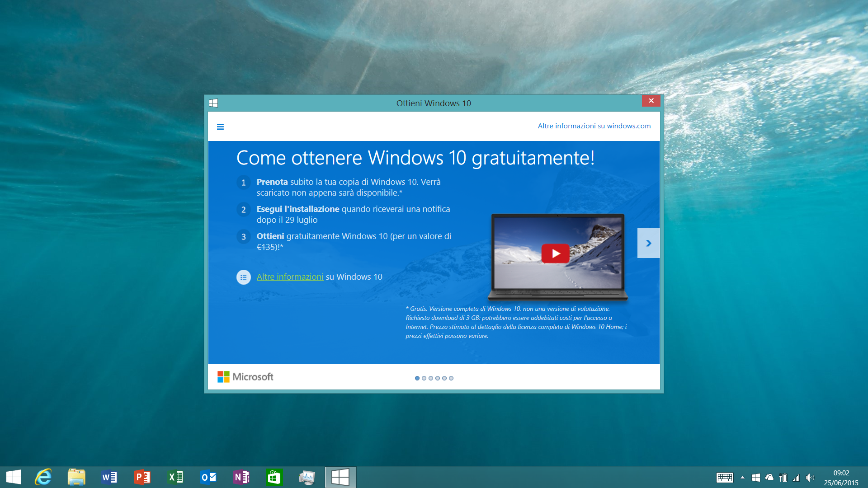The height and width of the screenshot is (488, 868).
Task: Show hidden tray icons arrow
Action: tap(742, 478)
